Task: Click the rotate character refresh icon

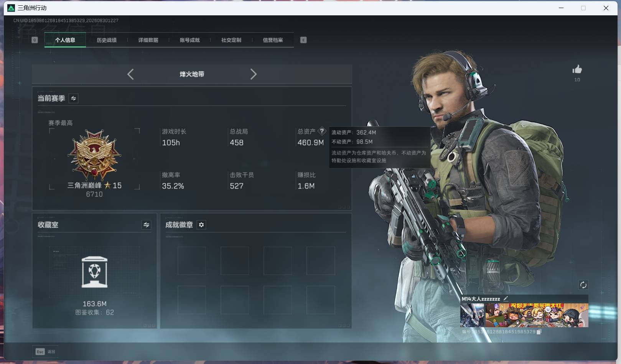Action: 583,285
